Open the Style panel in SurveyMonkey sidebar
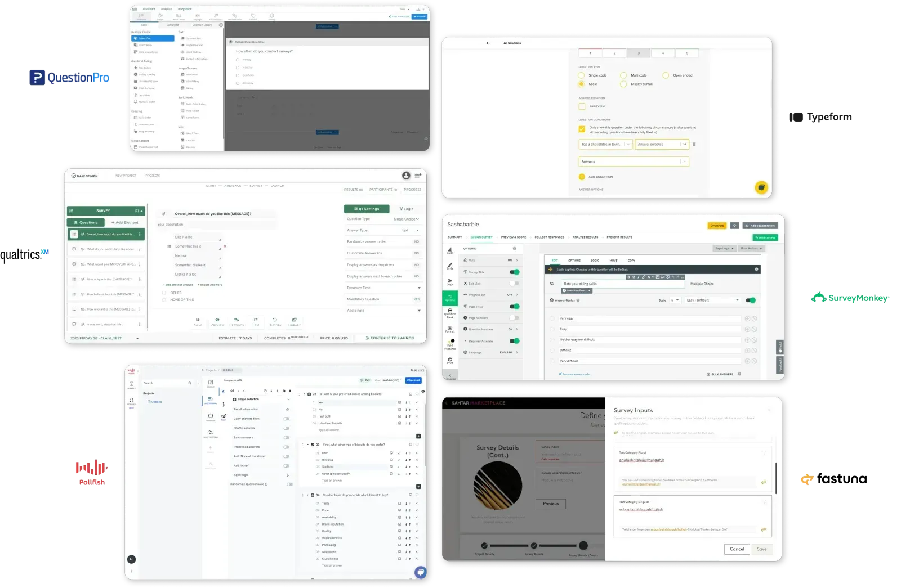This screenshot has width=901, height=588. (450, 266)
